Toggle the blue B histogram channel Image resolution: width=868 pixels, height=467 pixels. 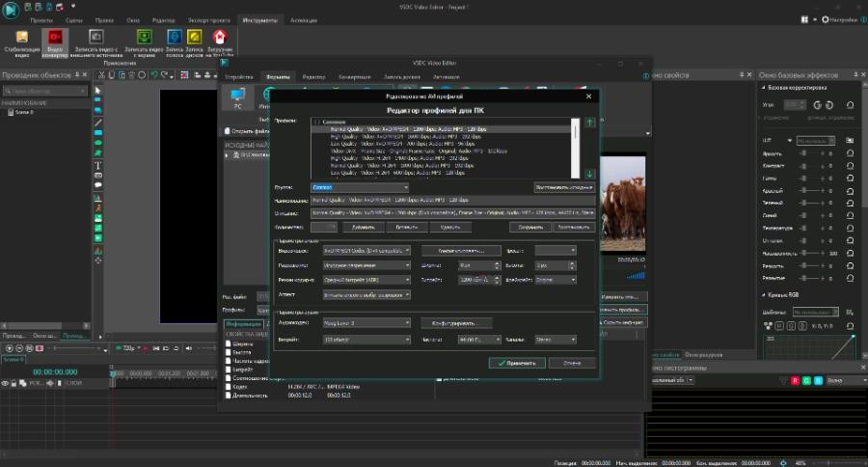[818, 380]
